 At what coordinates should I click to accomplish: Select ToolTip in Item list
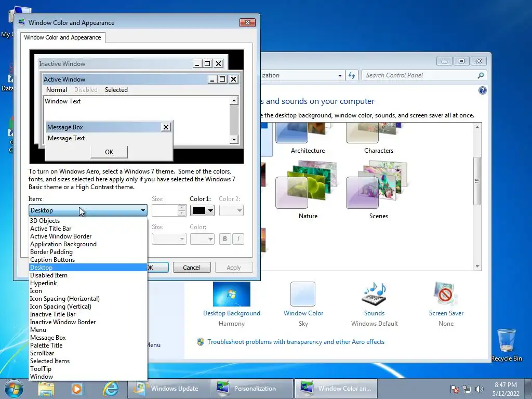coord(88,369)
